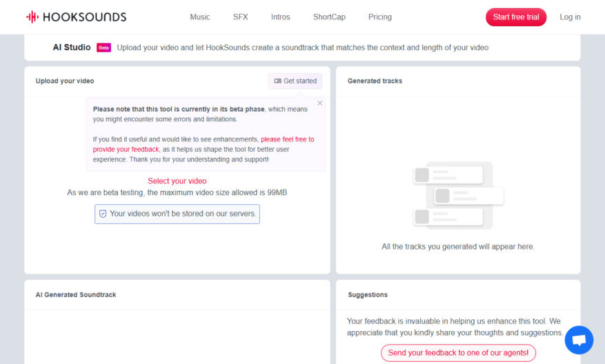Click 'All the tracks you generated will appear here.'
The image size is (605, 364).
pos(458,246)
